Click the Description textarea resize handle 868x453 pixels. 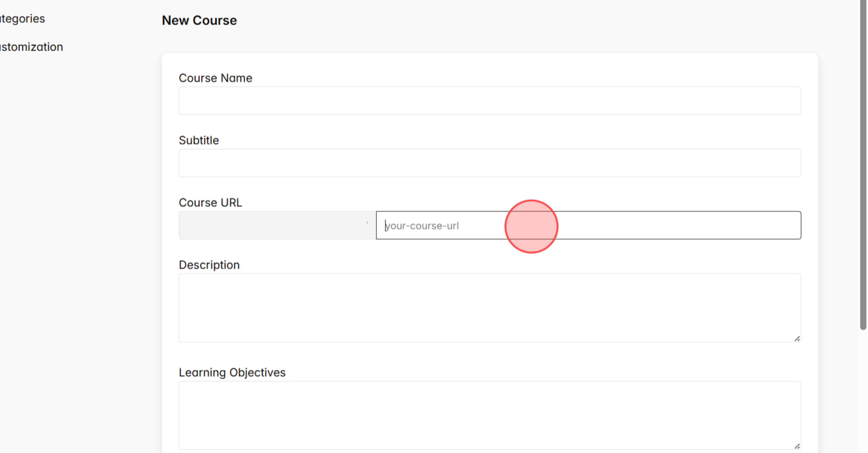pyautogui.click(x=797, y=339)
